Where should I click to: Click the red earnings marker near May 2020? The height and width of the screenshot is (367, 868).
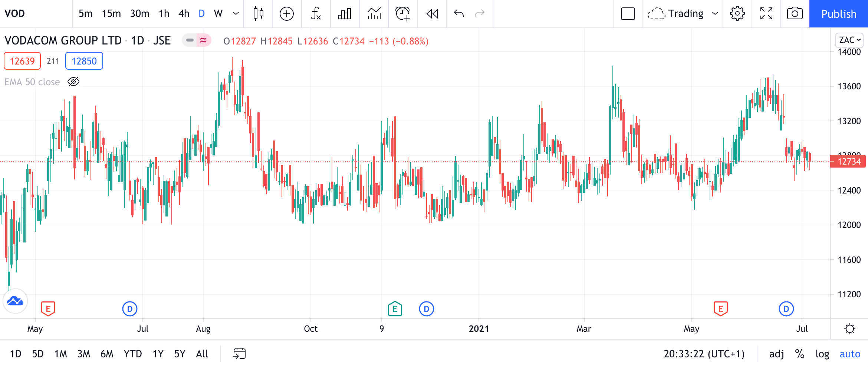tap(48, 308)
